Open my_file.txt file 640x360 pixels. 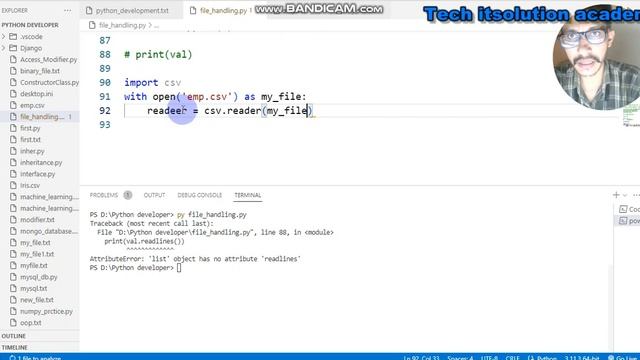click(35, 242)
